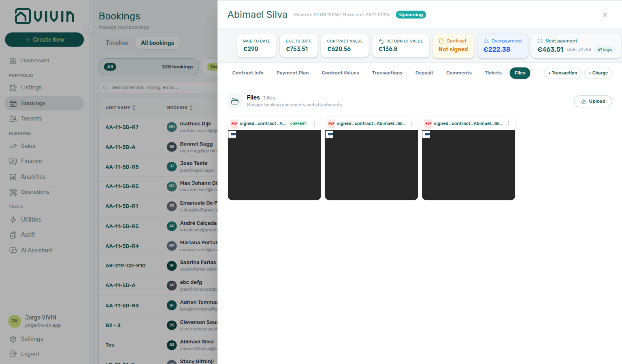This screenshot has height=364, width=622.
Task: Click the Upload button
Action: point(593,101)
